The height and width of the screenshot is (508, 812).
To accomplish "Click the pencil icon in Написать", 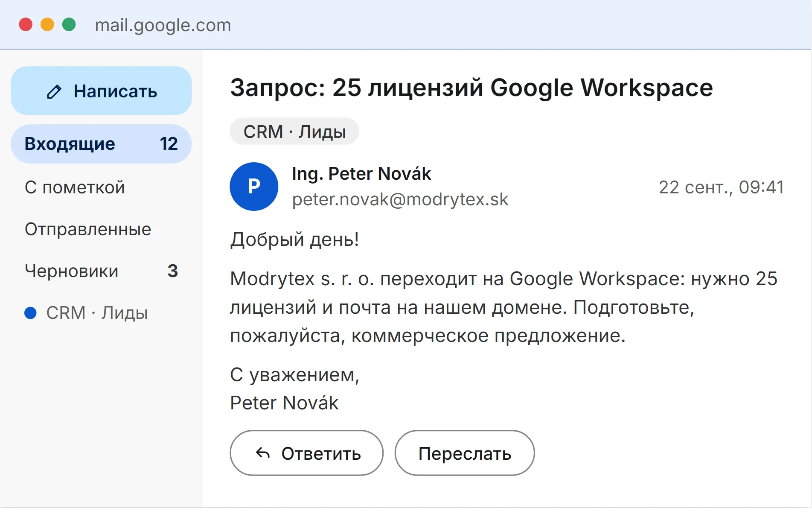I will tap(54, 91).
